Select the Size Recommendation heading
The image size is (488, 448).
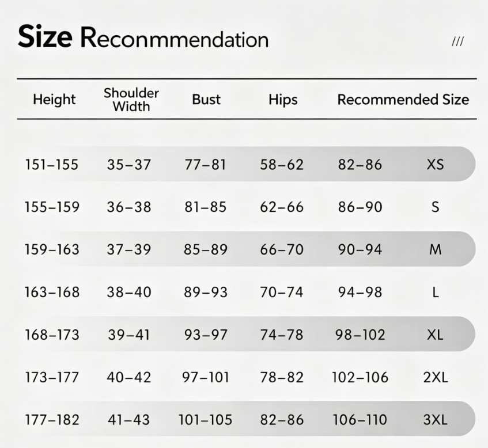pos(143,37)
